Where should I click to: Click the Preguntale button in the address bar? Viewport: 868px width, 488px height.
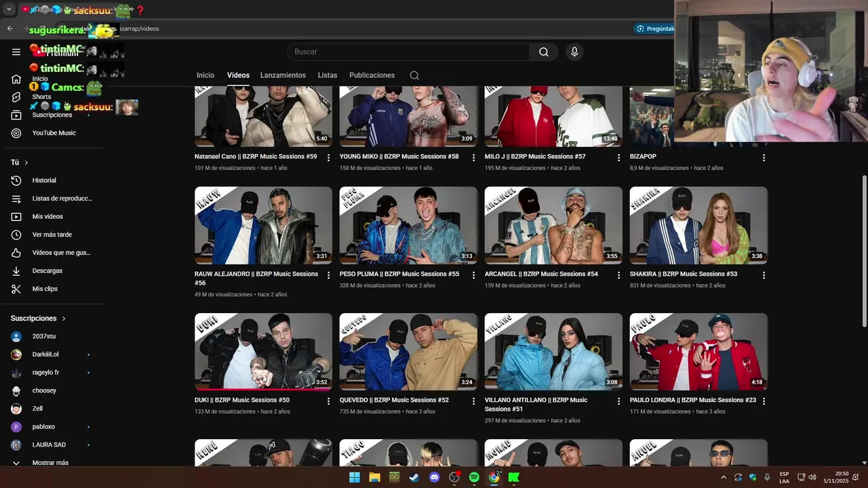[x=654, y=28]
